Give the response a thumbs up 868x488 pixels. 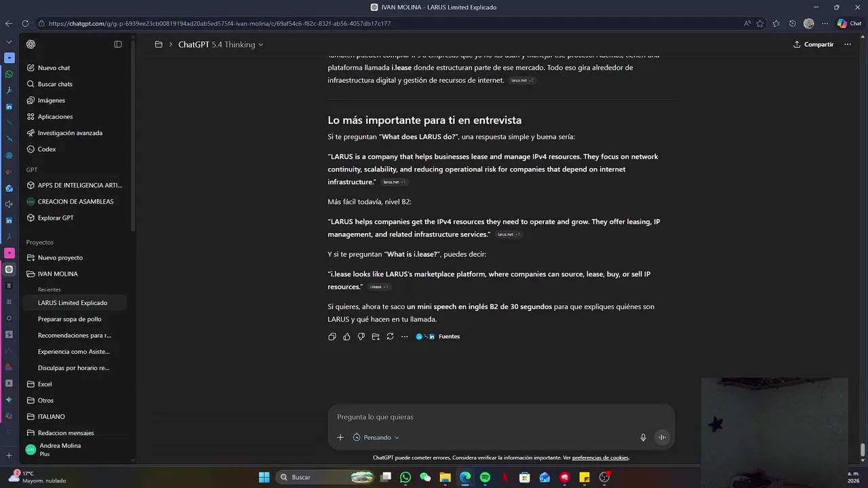pyautogui.click(x=347, y=336)
